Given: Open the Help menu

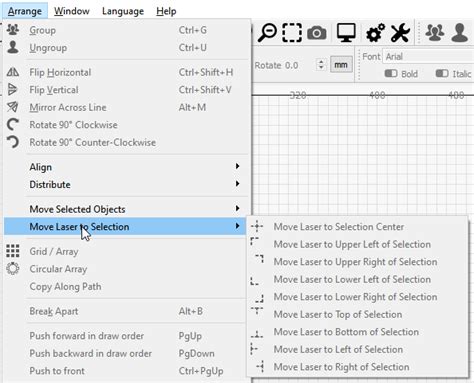Looking at the screenshot, I should pos(166,11).
